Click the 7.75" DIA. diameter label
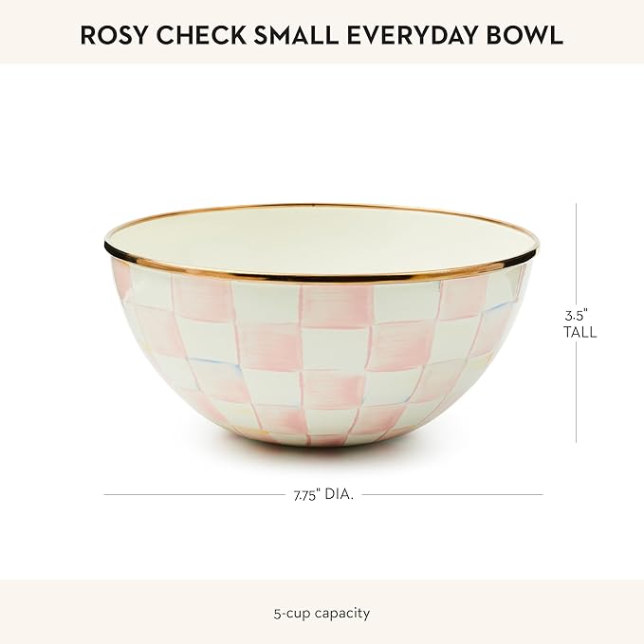 pos(323,494)
